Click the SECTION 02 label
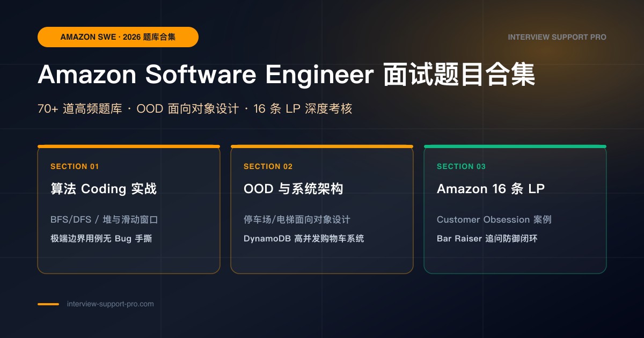Image resolution: width=644 pixels, height=338 pixels. (268, 166)
